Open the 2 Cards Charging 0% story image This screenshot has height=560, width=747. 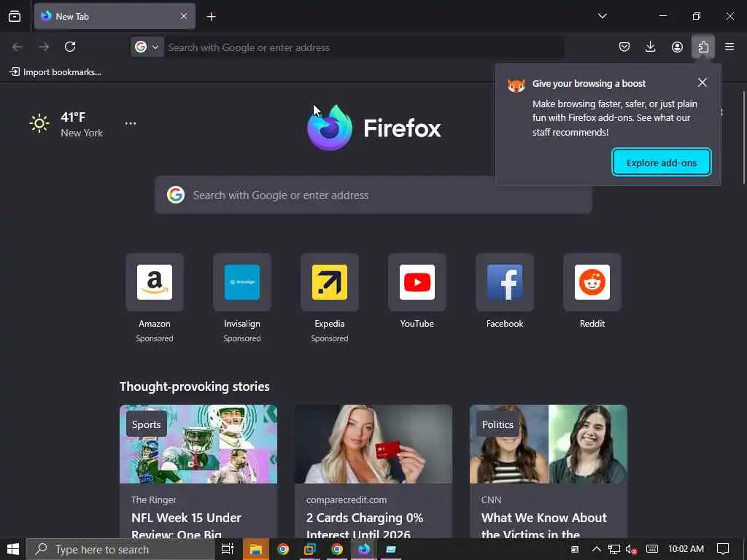click(373, 444)
